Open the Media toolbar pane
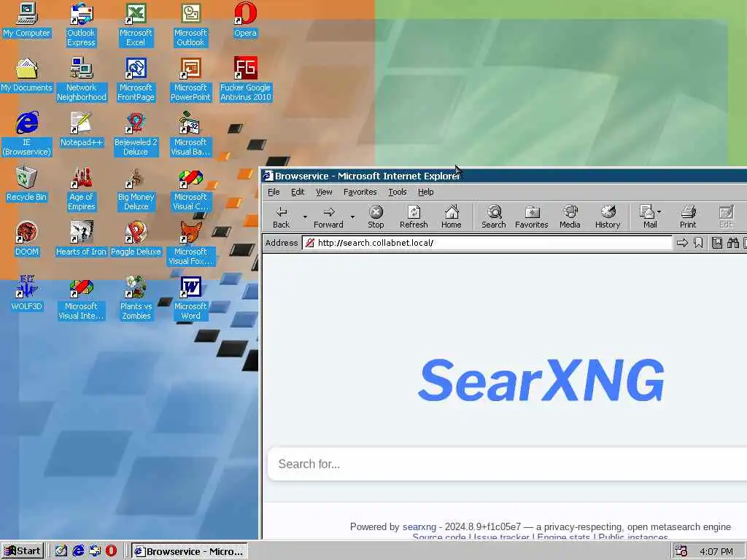Screen dimensions: 747x560 [x=570, y=217]
